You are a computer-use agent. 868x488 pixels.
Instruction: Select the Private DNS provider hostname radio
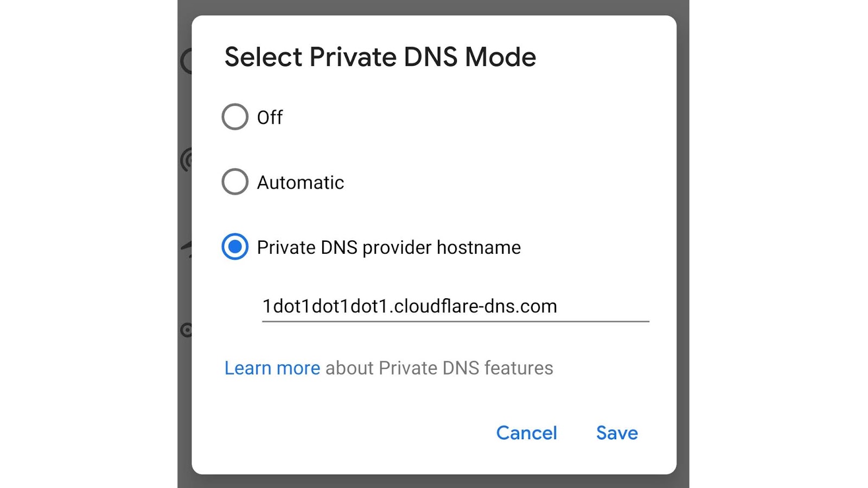(235, 247)
